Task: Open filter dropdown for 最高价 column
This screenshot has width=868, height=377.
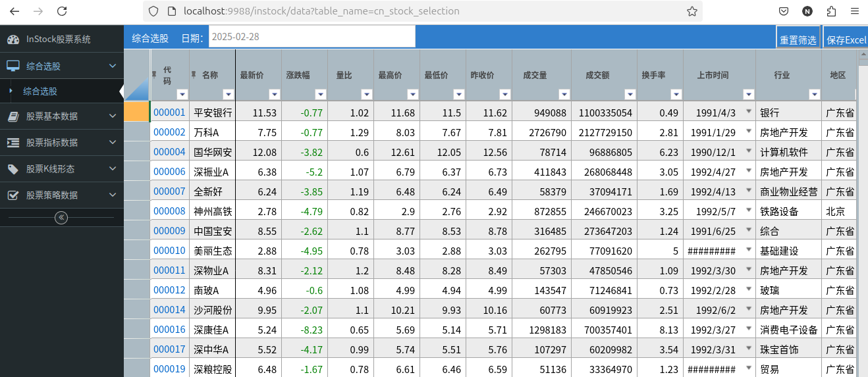Action: coord(413,94)
